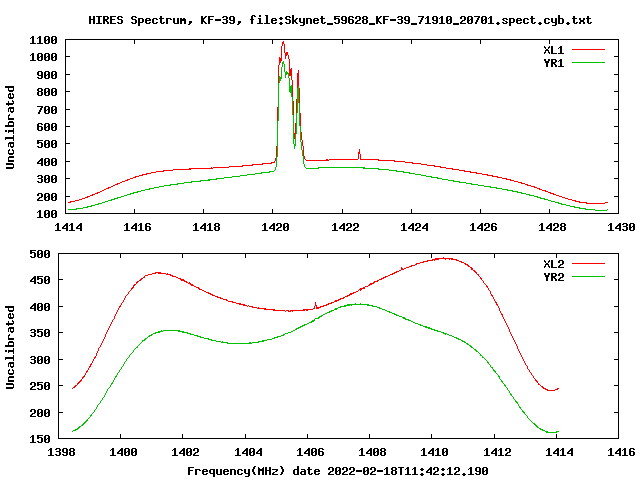The height and width of the screenshot is (480, 640).
Task: Click the 1406 x-axis tick label
Action: coord(310,452)
